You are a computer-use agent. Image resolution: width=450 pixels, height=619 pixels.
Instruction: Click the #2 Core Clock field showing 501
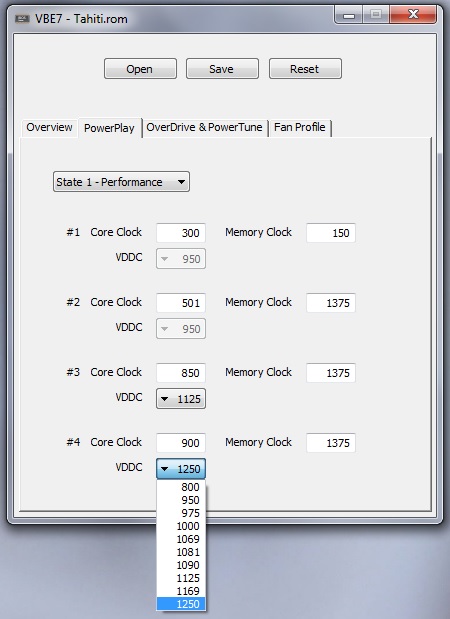181,303
